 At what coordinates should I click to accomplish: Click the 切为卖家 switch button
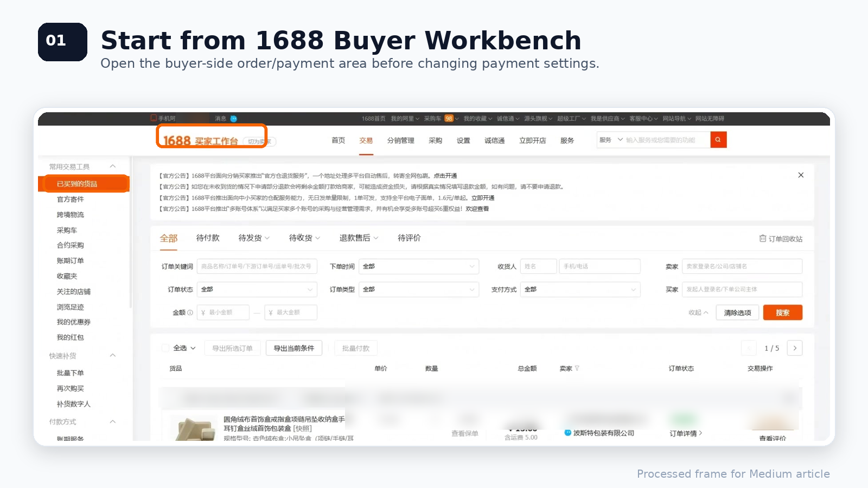click(259, 142)
